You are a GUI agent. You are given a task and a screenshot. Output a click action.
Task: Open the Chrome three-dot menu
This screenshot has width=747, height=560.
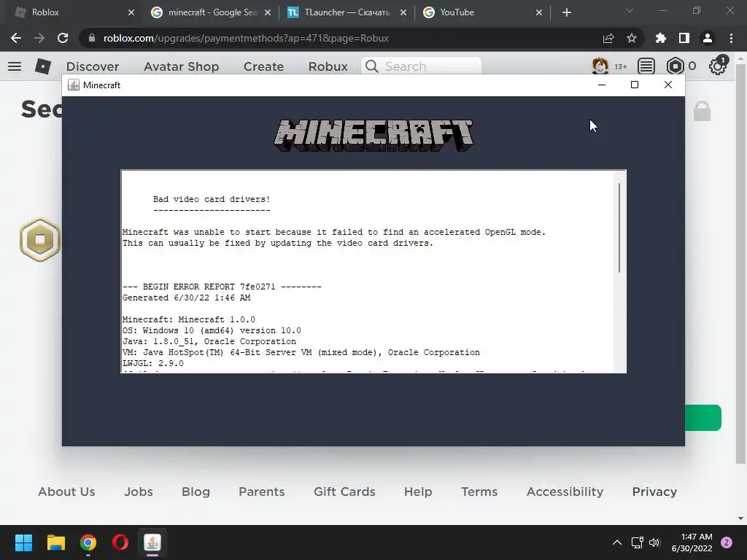pyautogui.click(x=731, y=38)
